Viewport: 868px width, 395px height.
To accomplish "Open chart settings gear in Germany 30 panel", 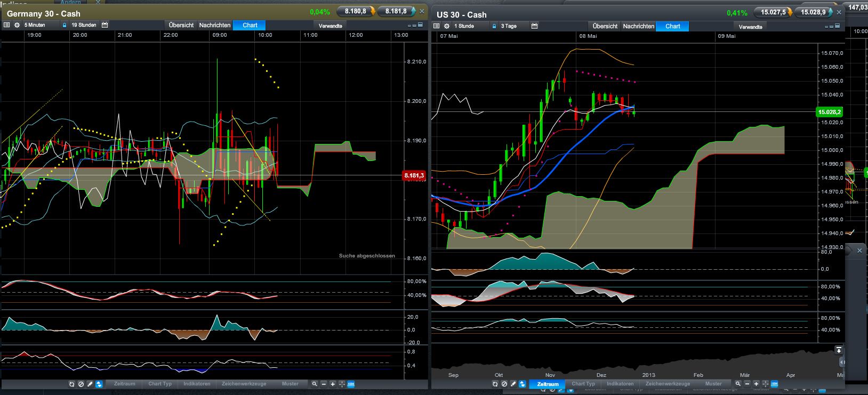I will pos(17,25).
